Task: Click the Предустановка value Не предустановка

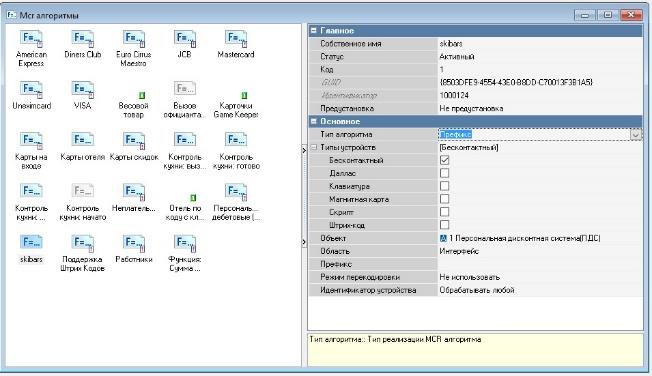Action: [471, 109]
